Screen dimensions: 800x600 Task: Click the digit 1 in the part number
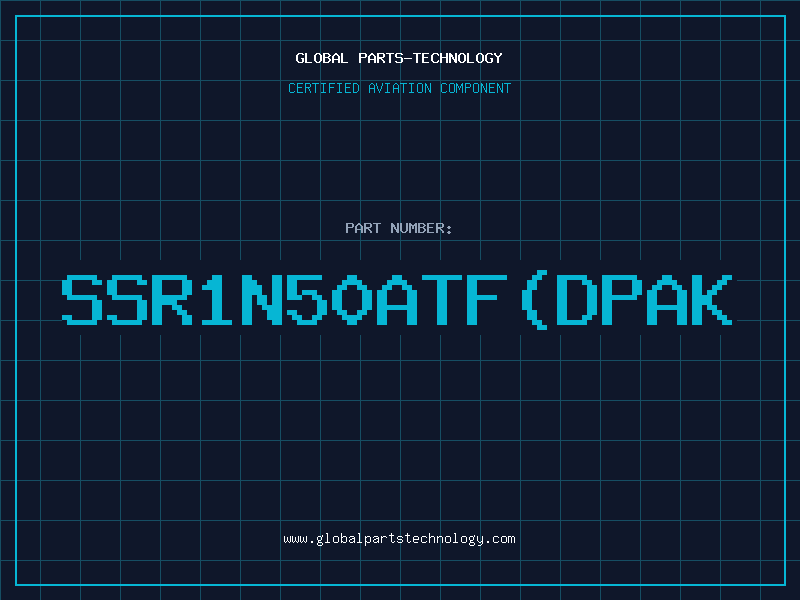tap(229, 300)
